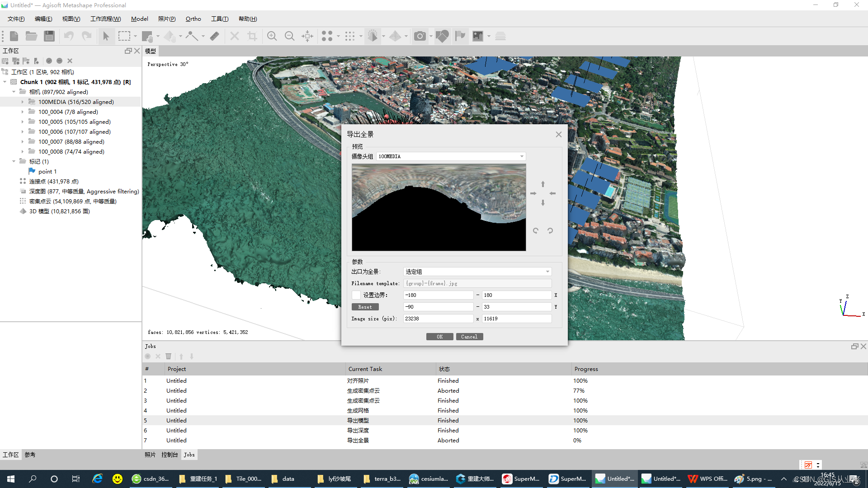
Task: Click the rotate left arrow under panorama preview
Action: 535,230
